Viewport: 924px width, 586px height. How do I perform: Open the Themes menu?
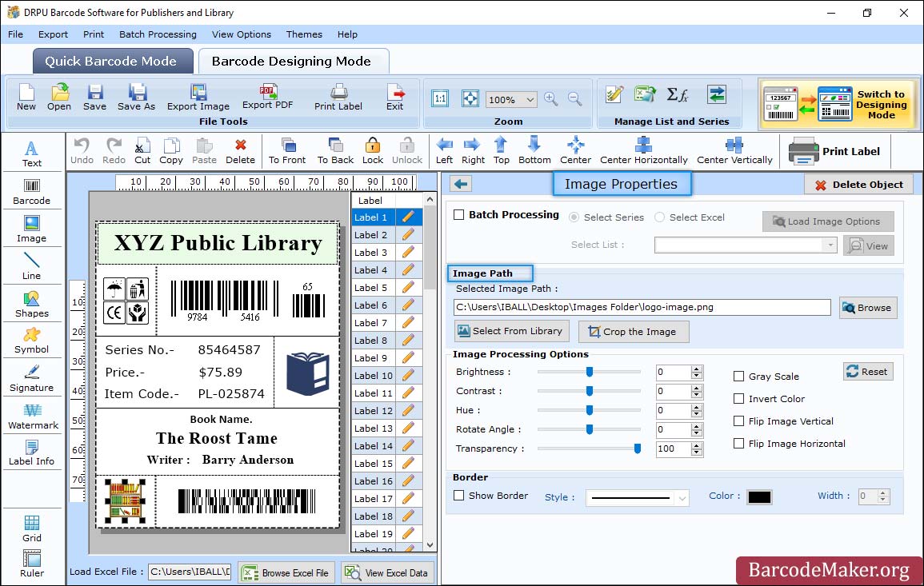point(304,34)
